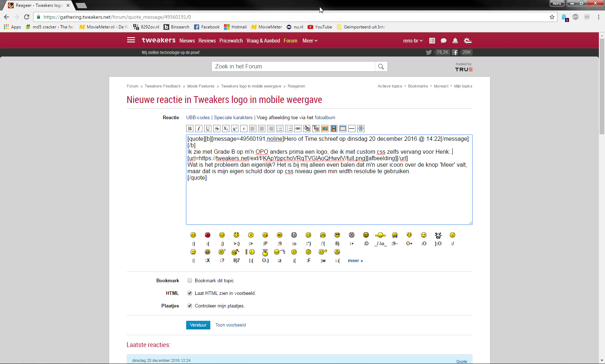Open the Nieuws section

[x=187, y=41]
